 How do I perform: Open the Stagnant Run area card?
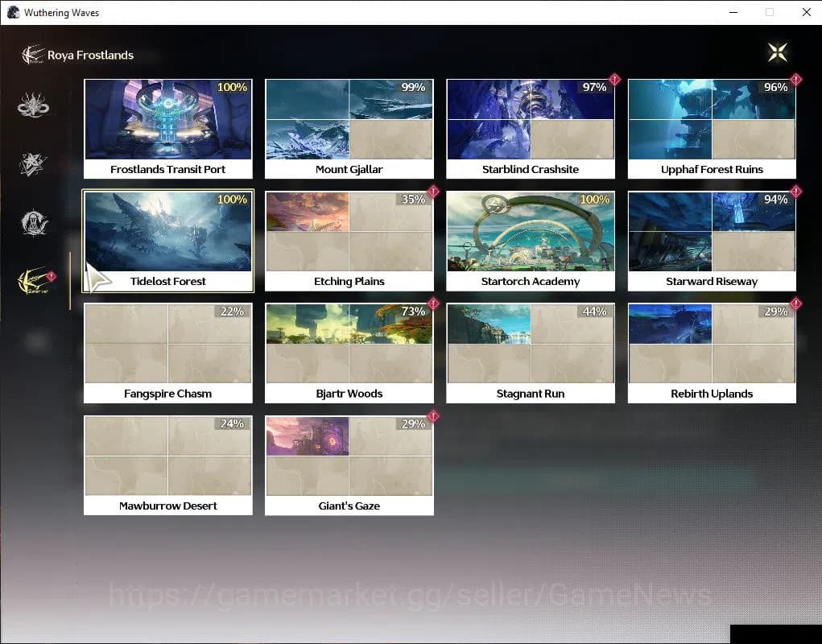pos(530,353)
